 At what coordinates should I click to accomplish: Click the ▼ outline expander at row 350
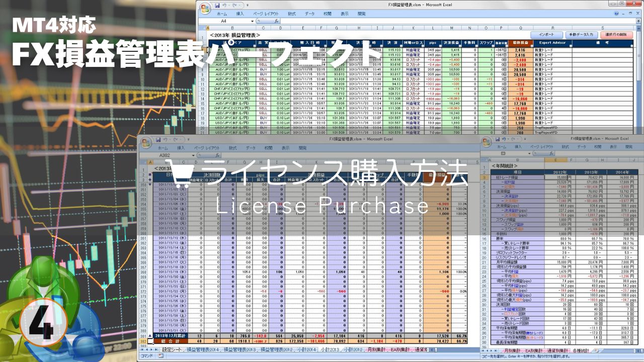click(149, 185)
